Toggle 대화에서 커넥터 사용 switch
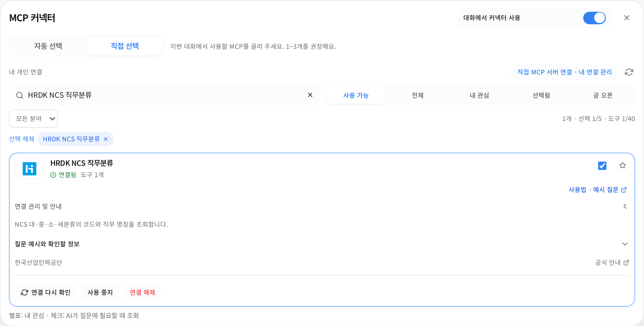Image resolution: width=644 pixels, height=326 pixels. coord(594,18)
